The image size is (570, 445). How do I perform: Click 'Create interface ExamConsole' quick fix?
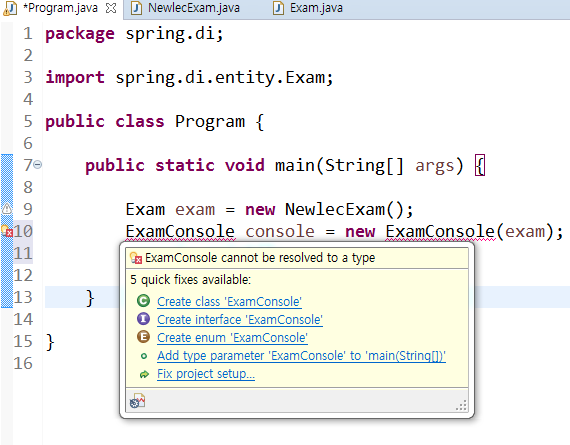click(x=240, y=320)
